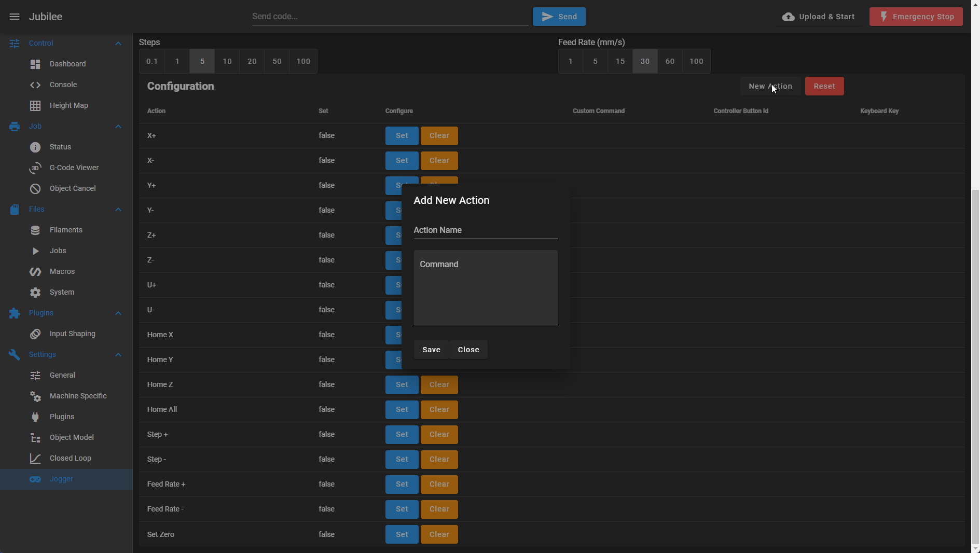Click the Plugins plug icon in Settings
980x553 pixels.
(35, 417)
